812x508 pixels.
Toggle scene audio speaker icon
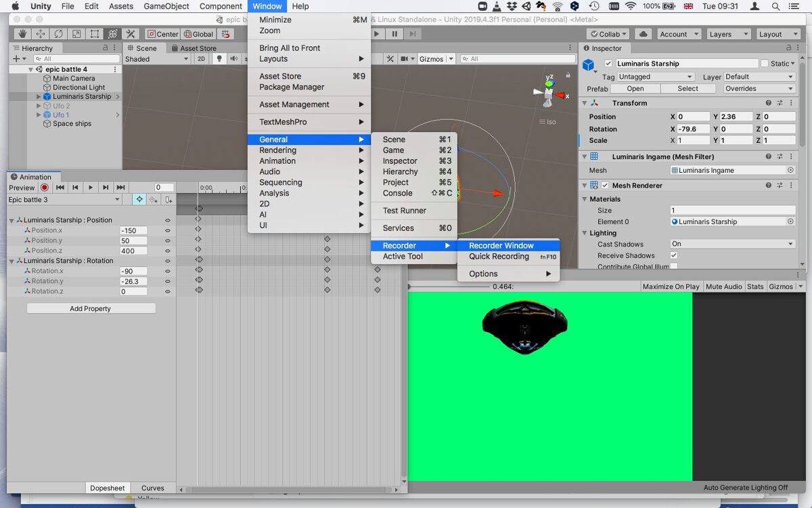click(x=233, y=59)
